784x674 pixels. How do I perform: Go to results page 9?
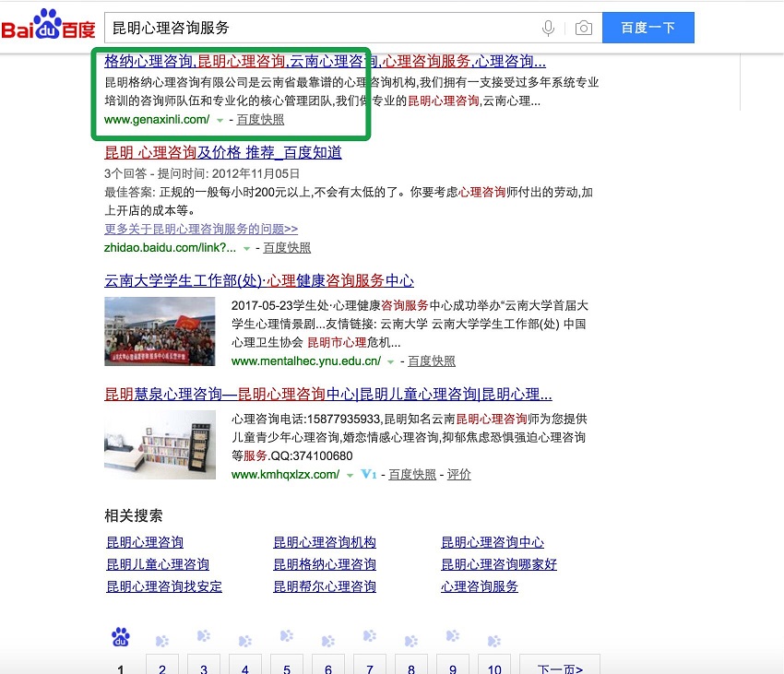tap(453, 665)
